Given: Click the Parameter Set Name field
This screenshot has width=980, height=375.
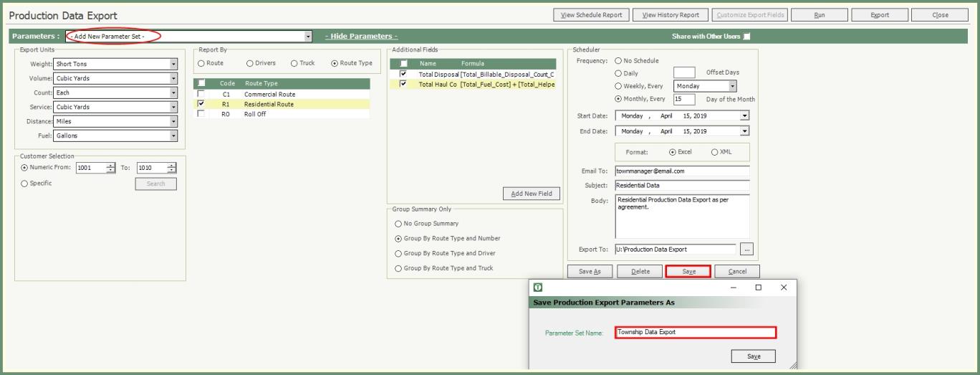Looking at the screenshot, I should click(696, 332).
